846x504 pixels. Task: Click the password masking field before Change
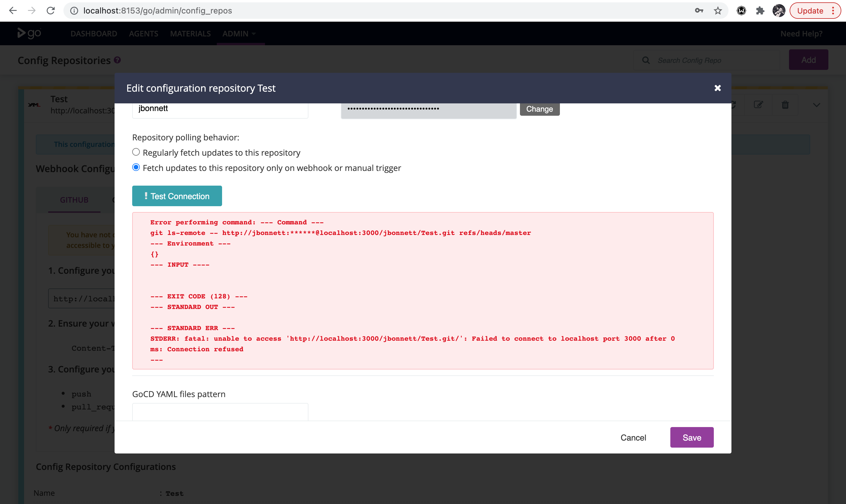click(x=428, y=109)
